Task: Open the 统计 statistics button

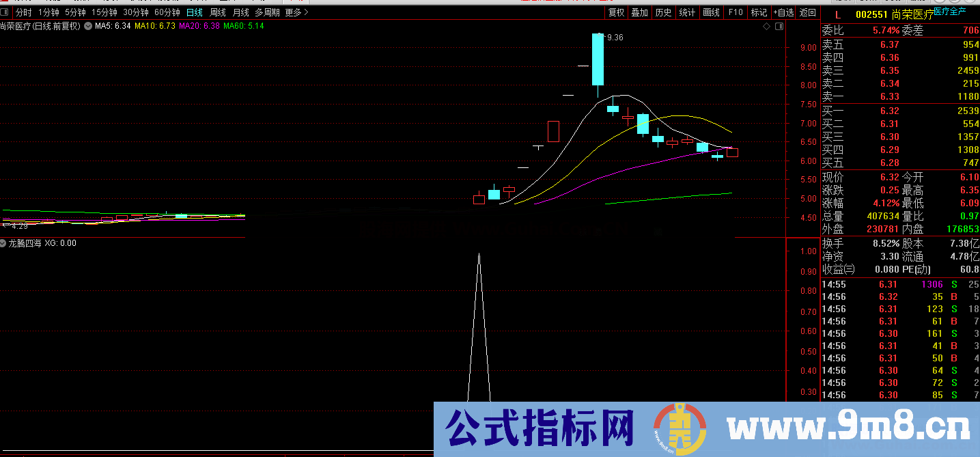Action: tap(687, 12)
